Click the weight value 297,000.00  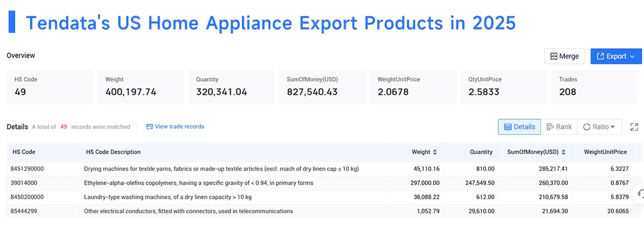pos(424,183)
